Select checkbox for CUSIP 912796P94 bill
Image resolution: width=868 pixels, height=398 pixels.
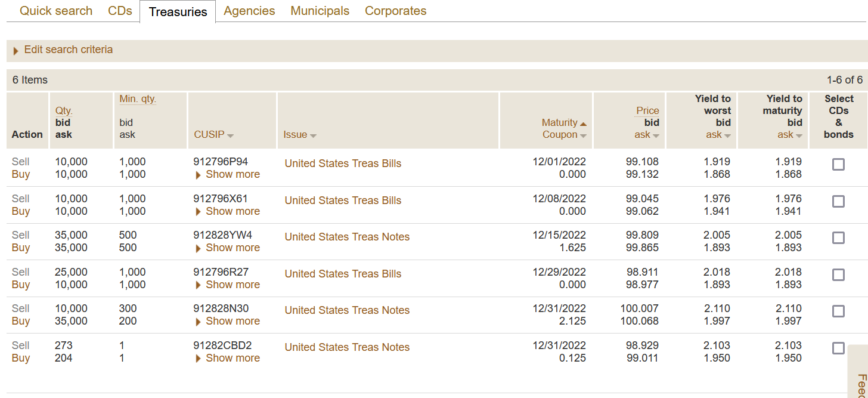pos(838,164)
